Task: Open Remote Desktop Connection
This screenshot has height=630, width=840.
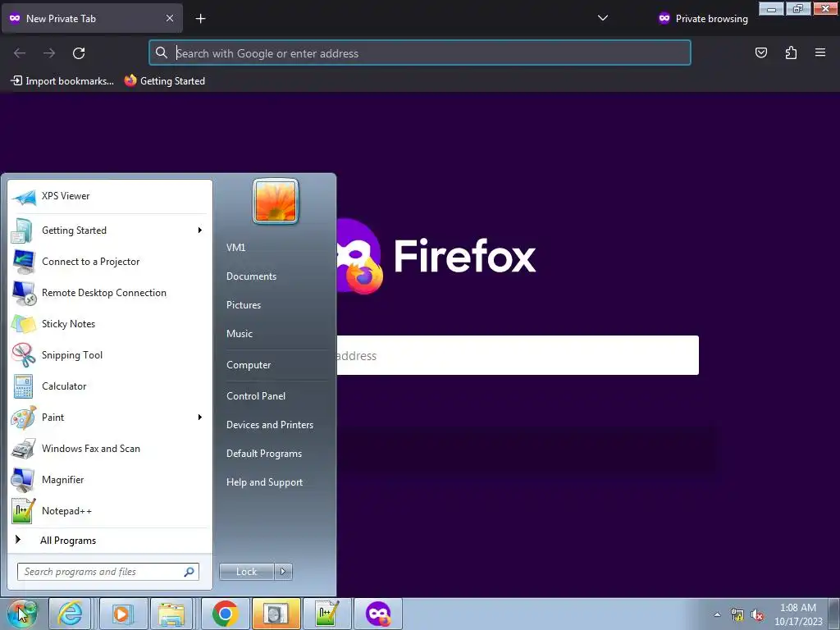Action: (x=110, y=293)
